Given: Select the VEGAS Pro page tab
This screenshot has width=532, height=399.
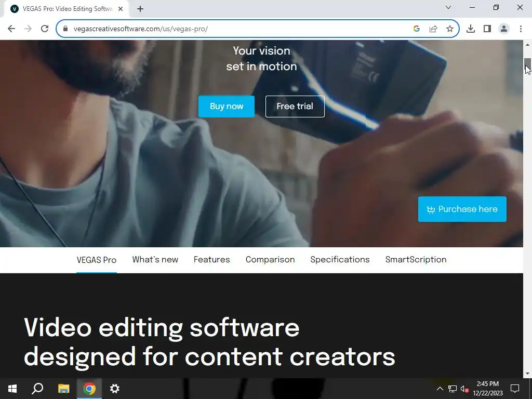Looking at the screenshot, I should pyautogui.click(x=96, y=260).
